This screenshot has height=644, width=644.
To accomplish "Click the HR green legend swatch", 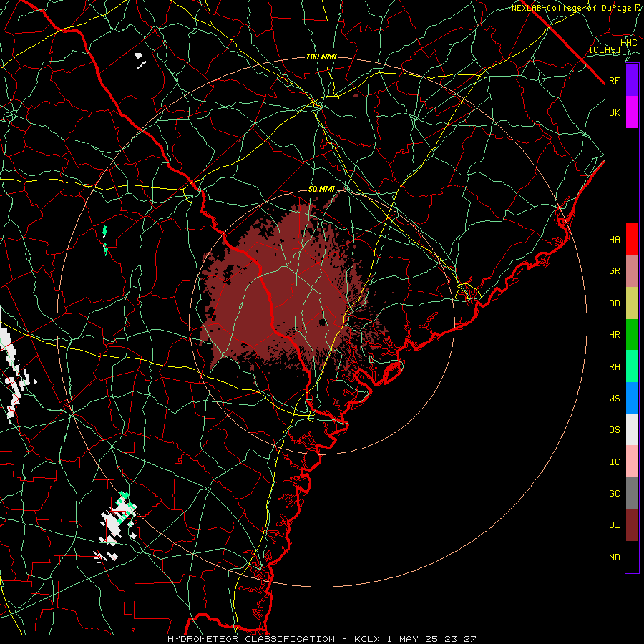I will coord(632,334).
